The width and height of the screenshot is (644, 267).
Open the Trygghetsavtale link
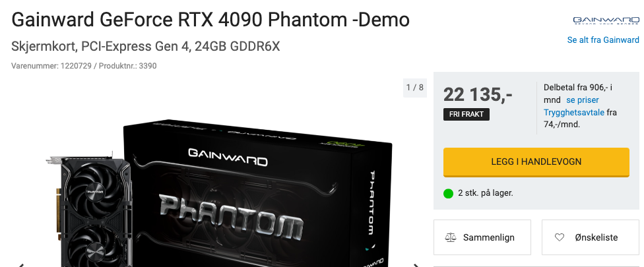click(x=574, y=112)
